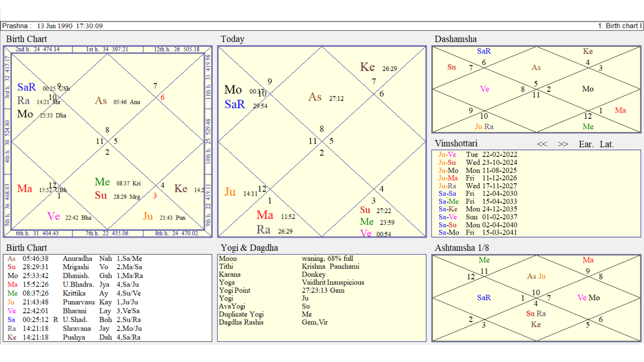Select the Ju-Ma dasha row
The height and width of the screenshot is (362, 644).
point(478,178)
